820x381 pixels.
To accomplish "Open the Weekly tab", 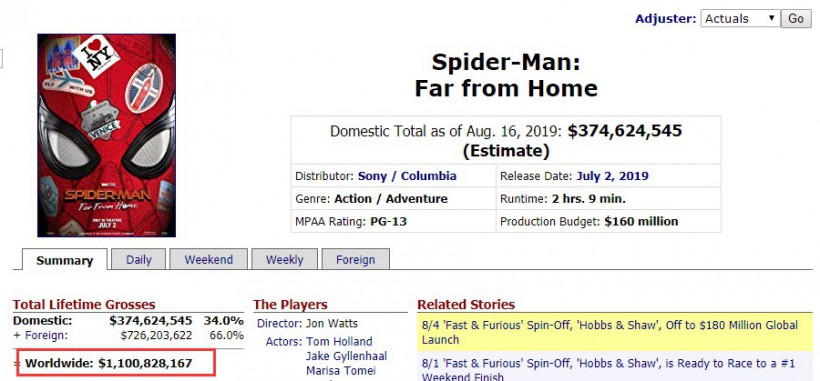I will [284, 259].
